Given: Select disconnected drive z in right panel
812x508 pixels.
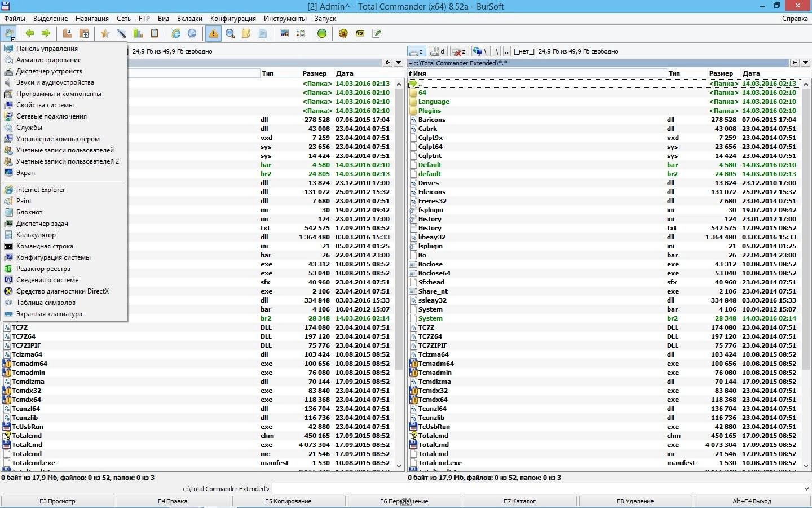Looking at the screenshot, I should click(x=460, y=51).
